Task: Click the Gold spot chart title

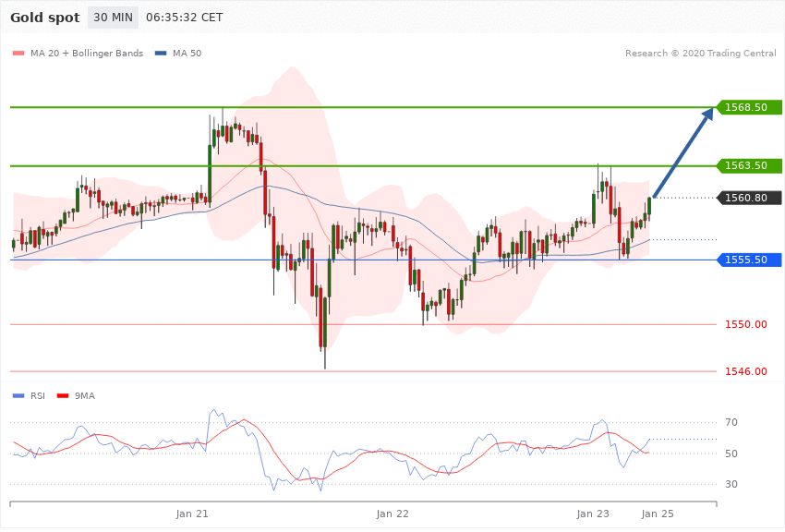Action: tap(45, 18)
